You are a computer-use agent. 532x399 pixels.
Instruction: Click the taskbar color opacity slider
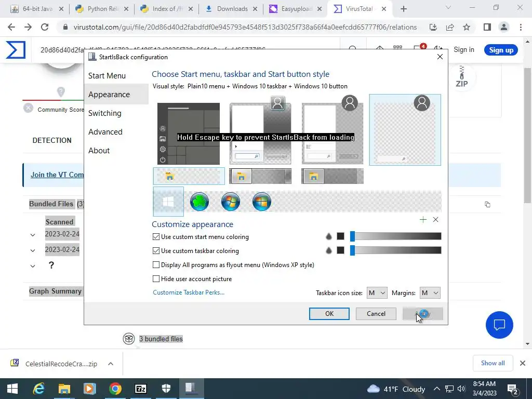click(395, 250)
